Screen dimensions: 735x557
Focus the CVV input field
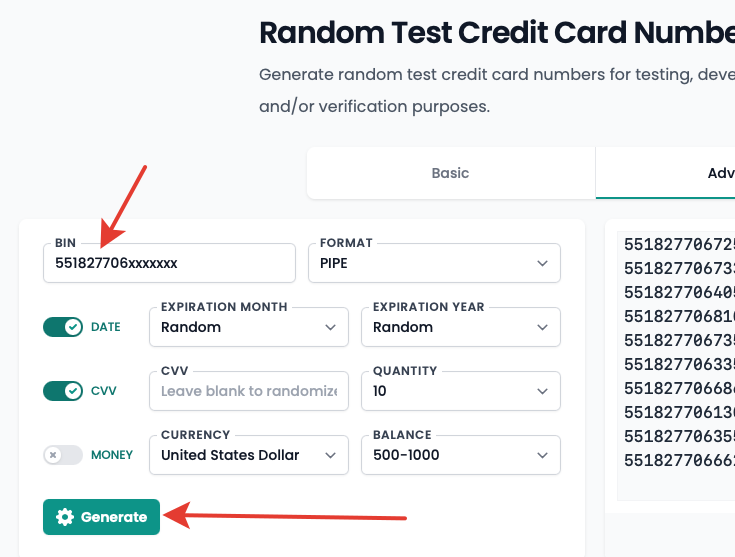coord(248,391)
